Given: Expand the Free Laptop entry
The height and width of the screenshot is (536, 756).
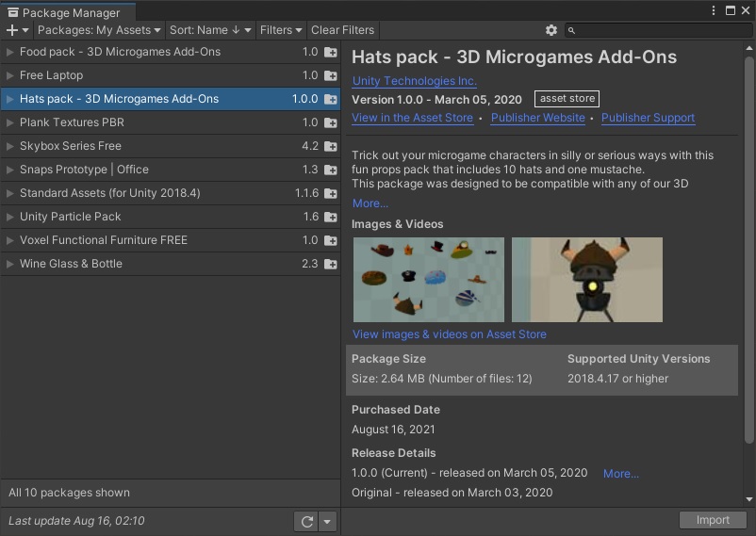Looking at the screenshot, I should pos(9,75).
